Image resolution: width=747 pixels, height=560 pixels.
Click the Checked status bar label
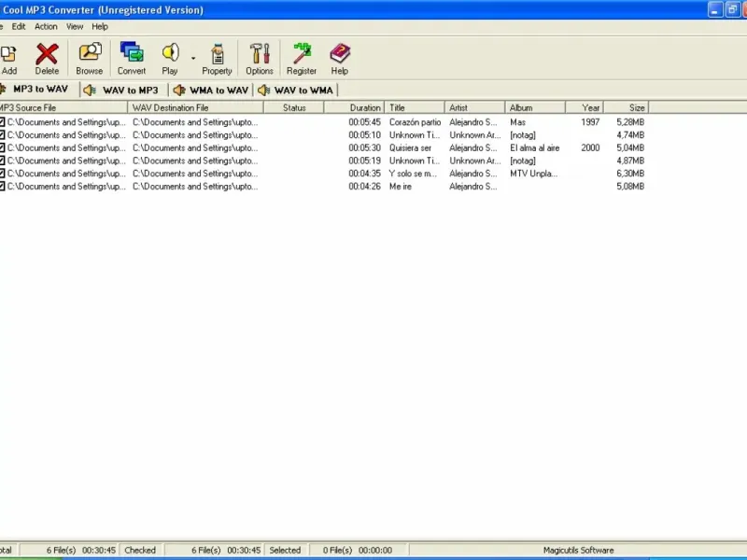pos(140,551)
